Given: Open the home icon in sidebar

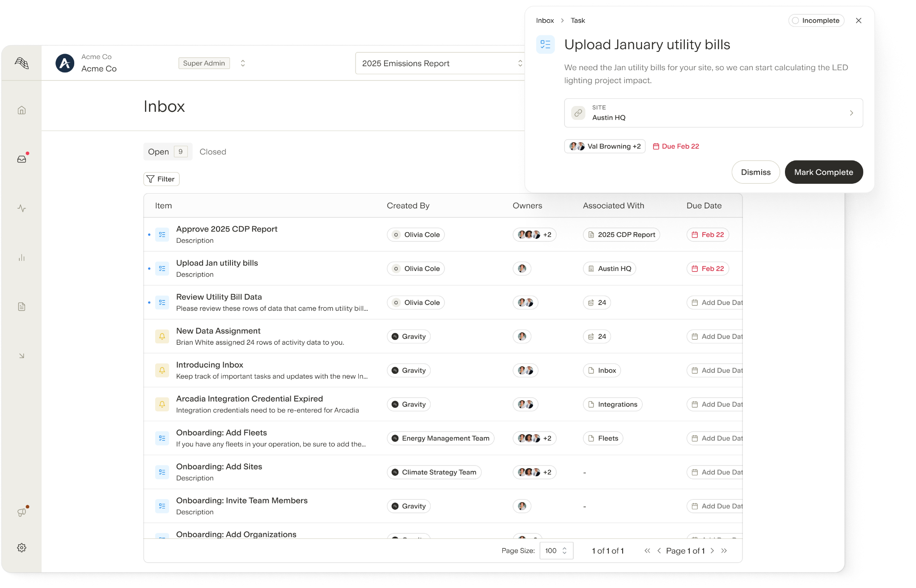Looking at the screenshot, I should (21, 110).
